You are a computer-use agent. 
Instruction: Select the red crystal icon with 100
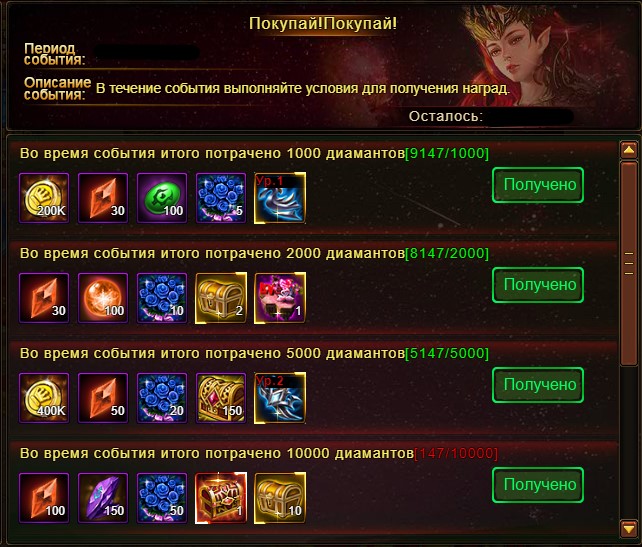pyautogui.click(x=44, y=498)
